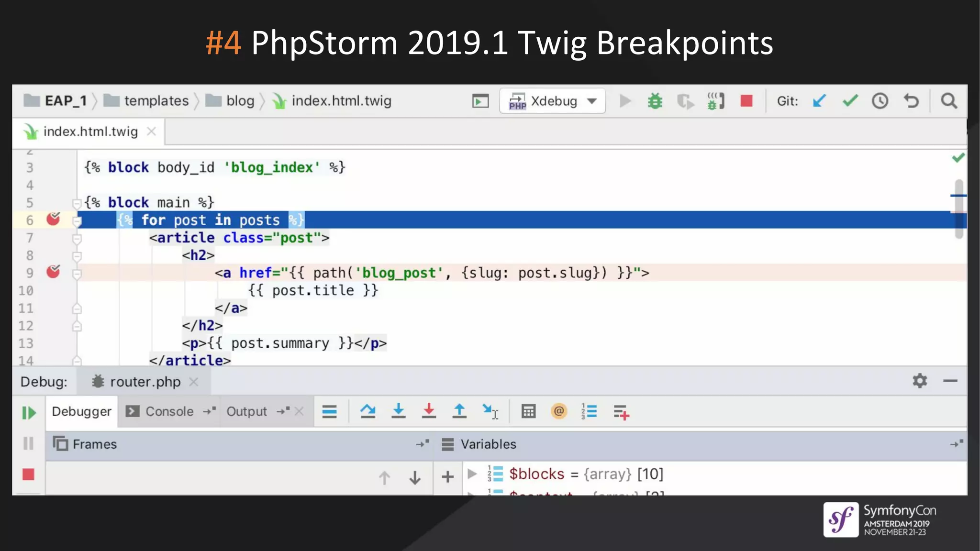Image resolution: width=980 pixels, height=551 pixels.
Task: Click the Run play button
Action: [625, 101]
